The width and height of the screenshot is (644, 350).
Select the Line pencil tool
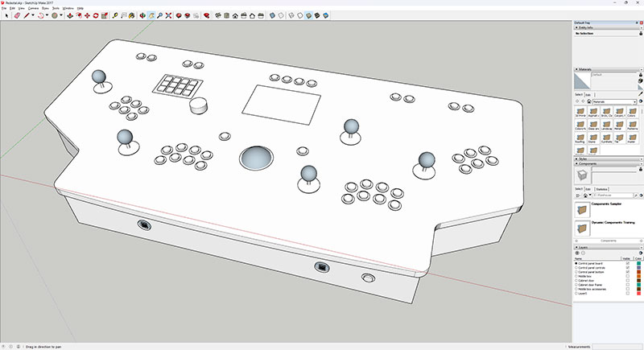click(27, 15)
